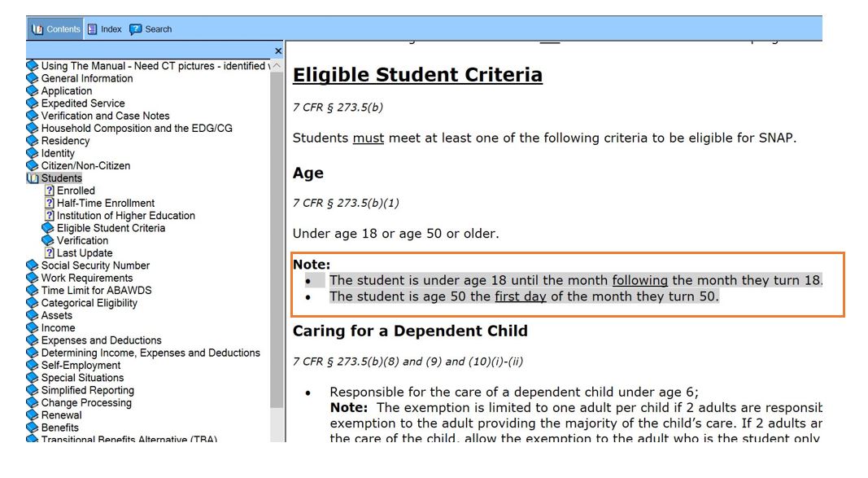The image size is (868, 478).
Task: Open the Half-Time Enrollment topic
Action: coord(105,204)
